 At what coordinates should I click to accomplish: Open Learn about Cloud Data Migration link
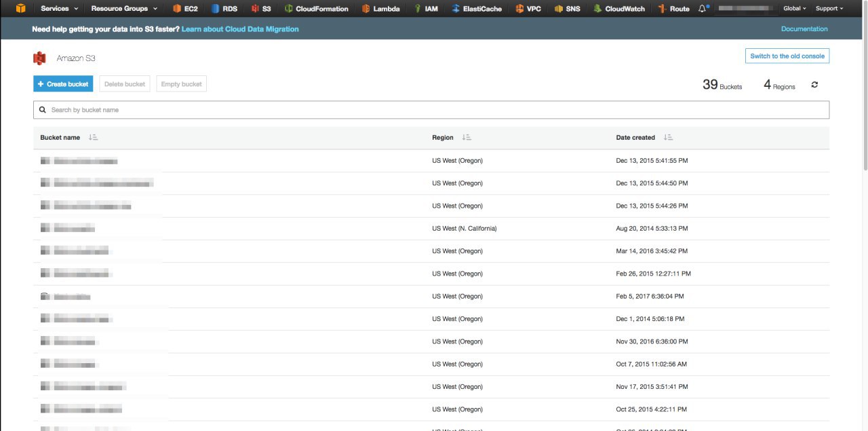point(240,29)
